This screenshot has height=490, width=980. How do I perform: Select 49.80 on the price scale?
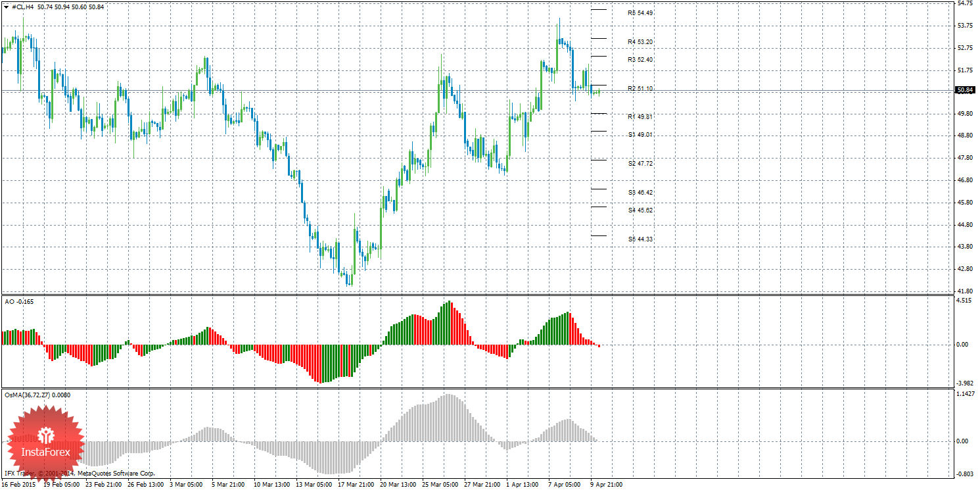pos(965,114)
